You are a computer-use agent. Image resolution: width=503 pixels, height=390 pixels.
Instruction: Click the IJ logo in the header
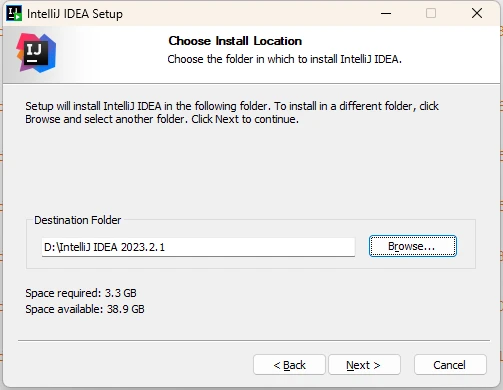36,53
